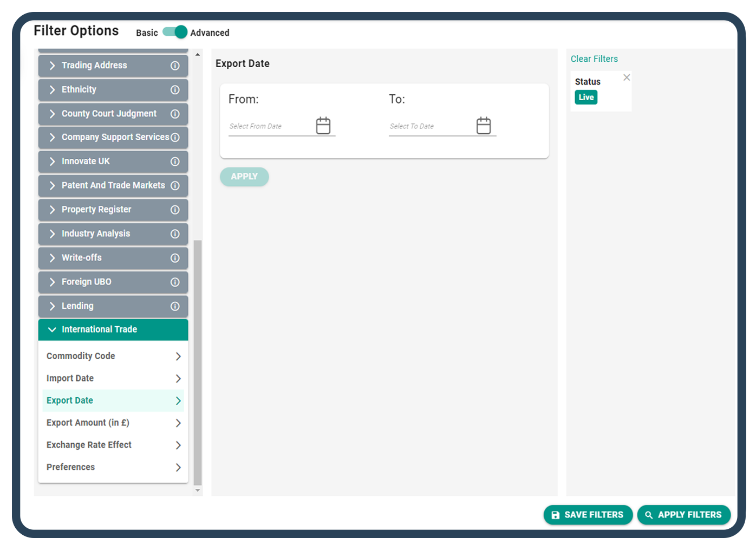
Task: Click the Clear Filters link
Action: (594, 59)
